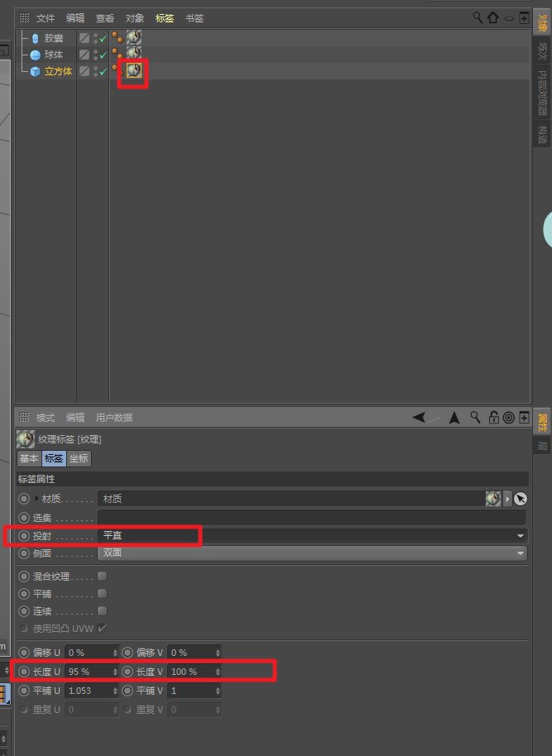Click the 投射 keyframe circle button
The height and width of the screenshot is (756, 552).
pyautogui.click(x=24, y=536)
